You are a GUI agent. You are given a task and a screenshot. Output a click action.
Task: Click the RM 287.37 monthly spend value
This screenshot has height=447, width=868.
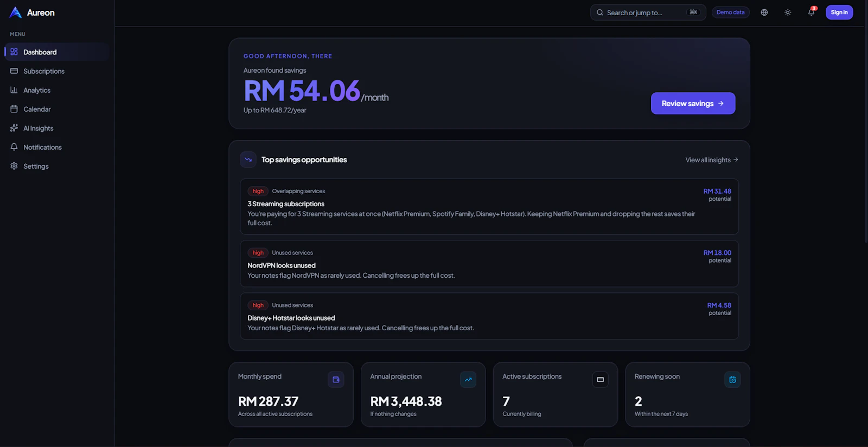pos(268,401)
